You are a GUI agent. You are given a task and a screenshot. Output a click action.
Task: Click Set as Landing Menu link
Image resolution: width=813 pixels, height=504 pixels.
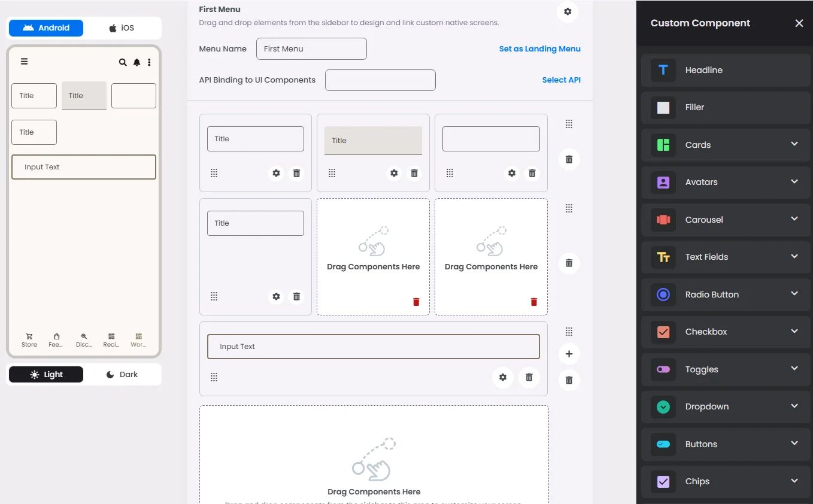pos(539,49)
